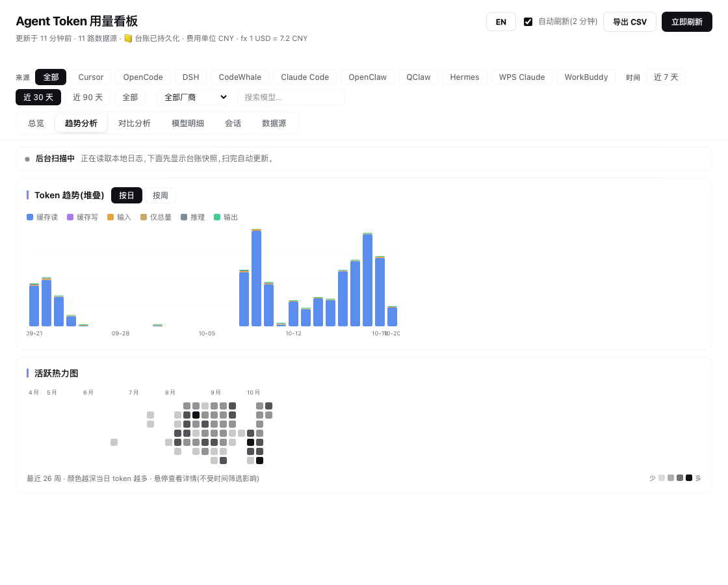Screen dimensions: 728x585
Task: Switch to the 趋势分析 tab
Action: point(81,123)
